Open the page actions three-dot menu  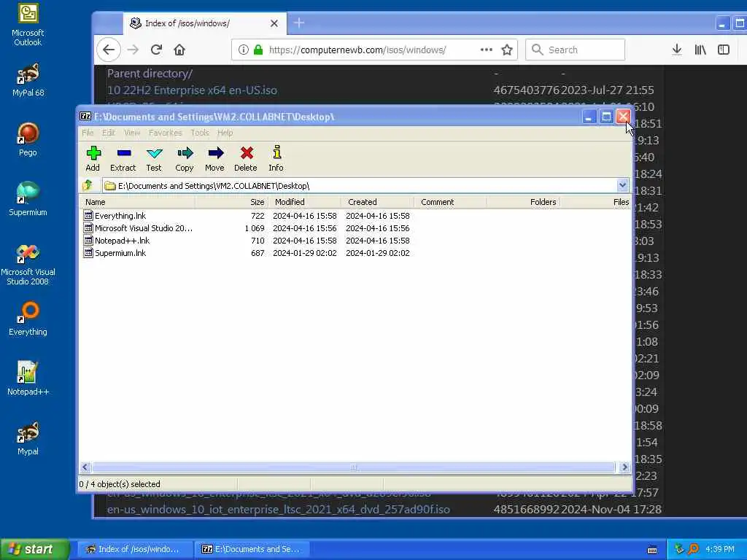487,50
